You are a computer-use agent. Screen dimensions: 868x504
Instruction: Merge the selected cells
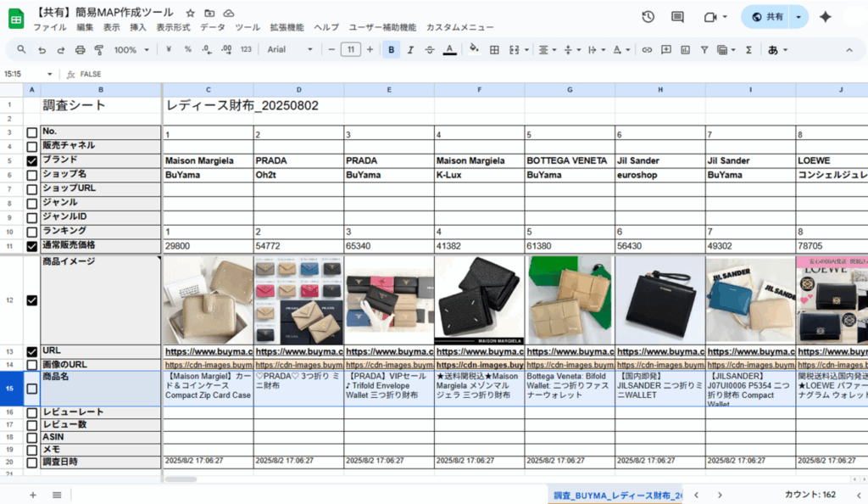click(x=515, y=50)
